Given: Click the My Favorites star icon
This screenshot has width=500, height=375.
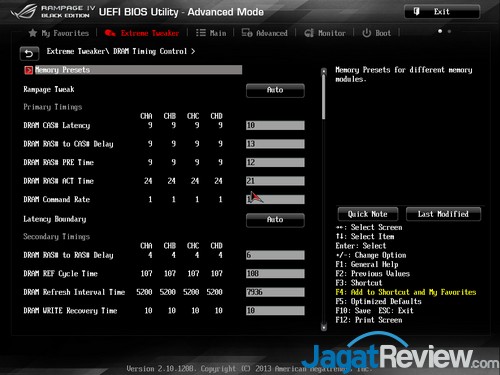Looking at the screenshot, I should pyautogui.click(x=33, y=33).
